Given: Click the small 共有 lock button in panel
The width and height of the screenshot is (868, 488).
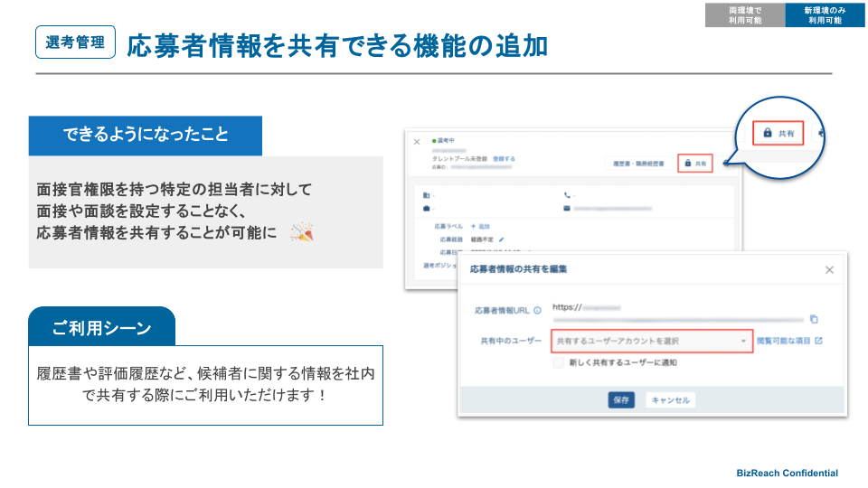Looking at the screenshot, I should click(x=695, y=164).
